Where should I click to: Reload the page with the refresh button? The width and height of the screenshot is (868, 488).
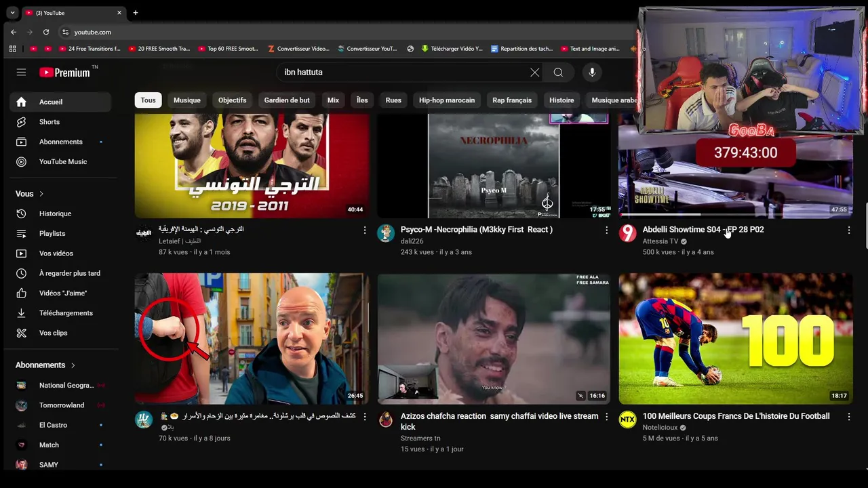pyautogui.click(x=46, y=32)
